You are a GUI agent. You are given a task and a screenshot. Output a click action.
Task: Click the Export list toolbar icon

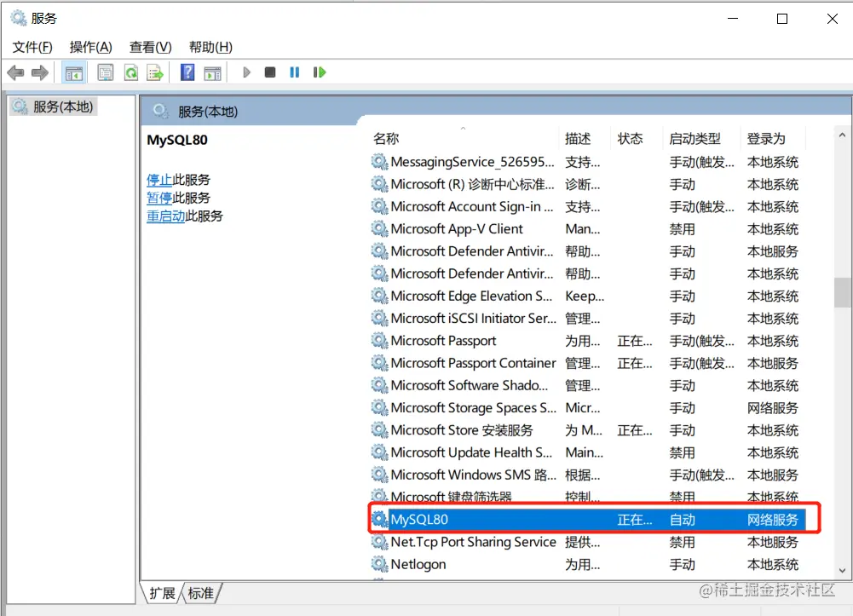tap(155, 72)
